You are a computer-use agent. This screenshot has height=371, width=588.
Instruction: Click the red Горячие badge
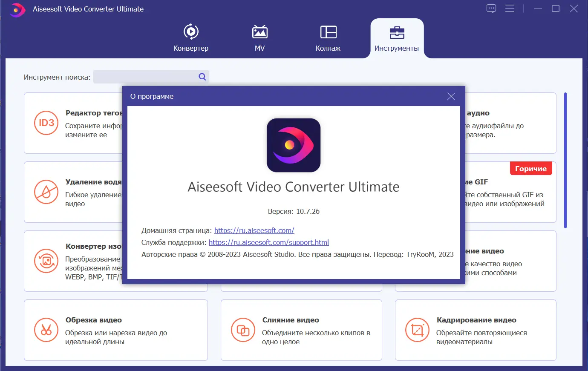(530, 168)
